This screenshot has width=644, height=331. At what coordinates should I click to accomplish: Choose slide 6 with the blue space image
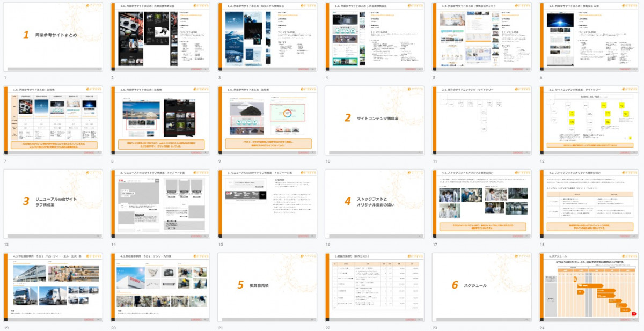pos(589,36)
